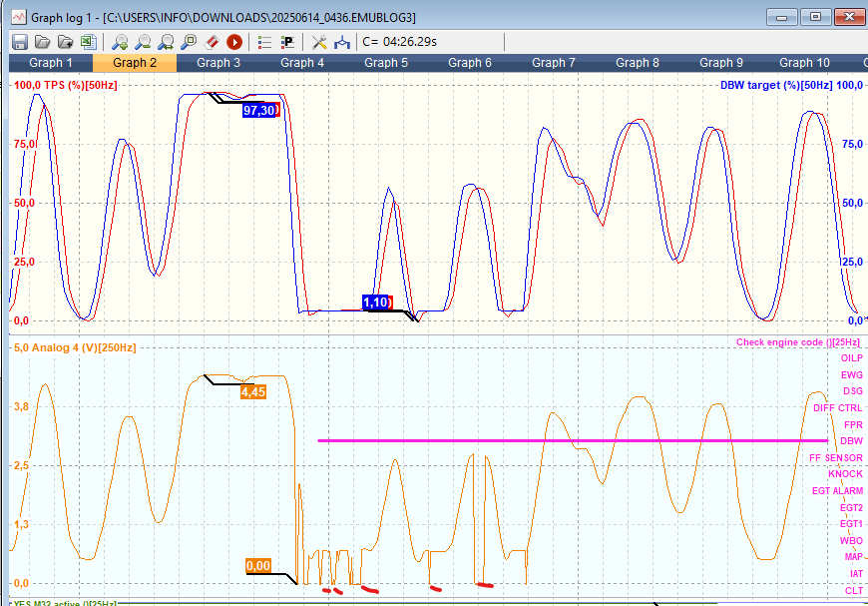Click the blue 1,10 value marker
This screenshot has height=606, width=868.
tap(376, 303)
